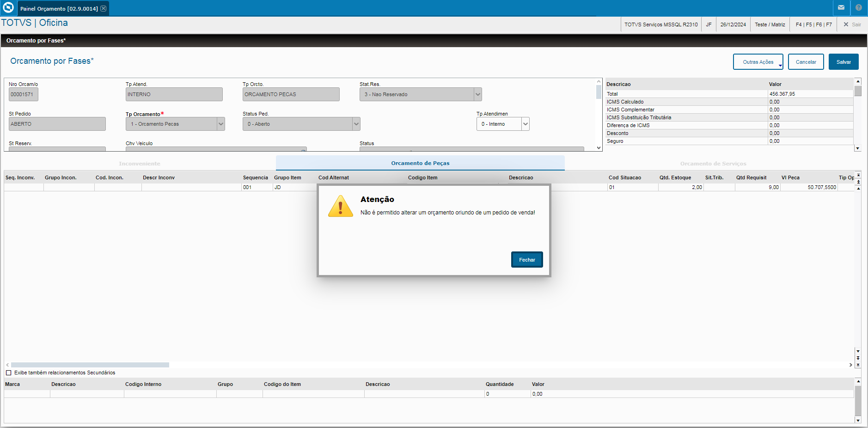The width and height of the screenshot is (868, 428).
Task: Click the TOTVS logo icon
Action: click(8, 7)
